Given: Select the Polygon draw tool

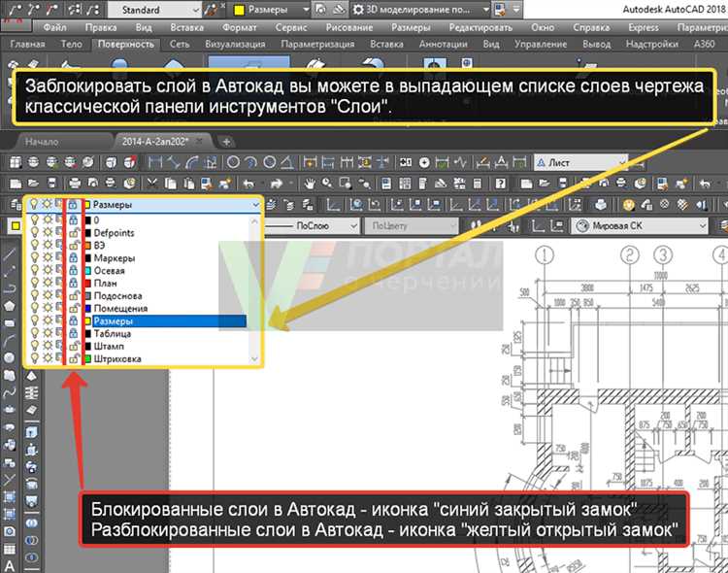Looking at the screenshot, I should tap(10, 306).
